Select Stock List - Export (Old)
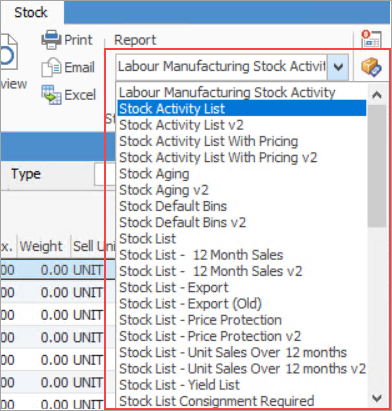The width and height of the screenshot is (392, 411). pyautogui.click(x=242, y=304)
